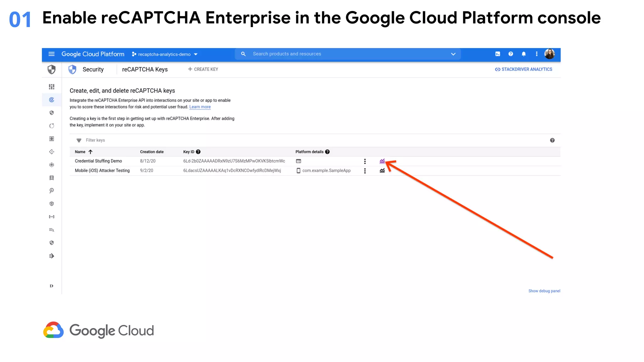Click key ID starting with 6LdacsUZAAAAAL
The image size is (644, 362).
232,171
